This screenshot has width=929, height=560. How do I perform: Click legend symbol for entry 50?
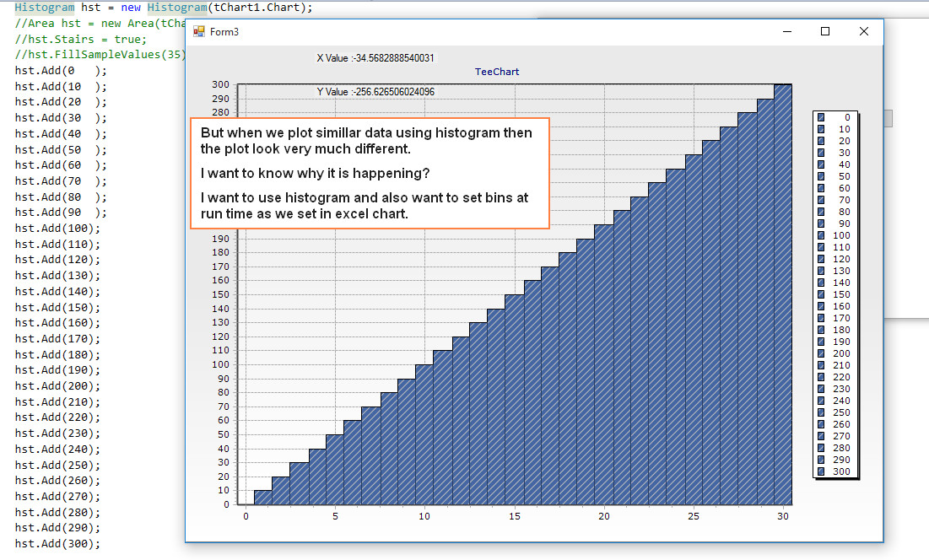point(821,176)
